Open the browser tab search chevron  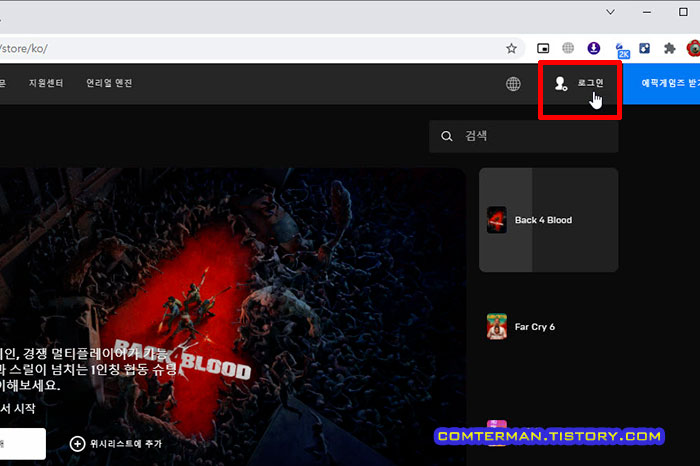tap(610, 12)
